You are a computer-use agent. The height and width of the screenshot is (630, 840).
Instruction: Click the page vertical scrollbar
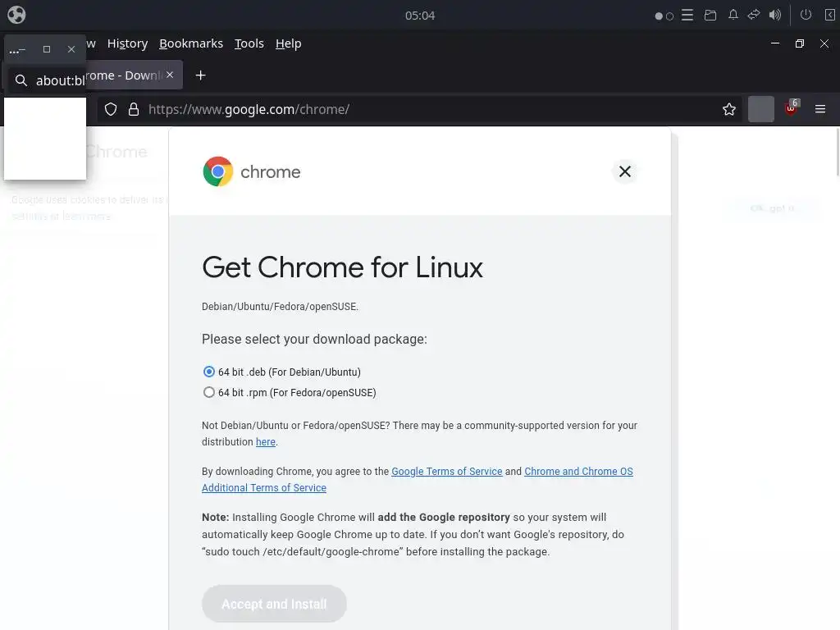point(837,151)
